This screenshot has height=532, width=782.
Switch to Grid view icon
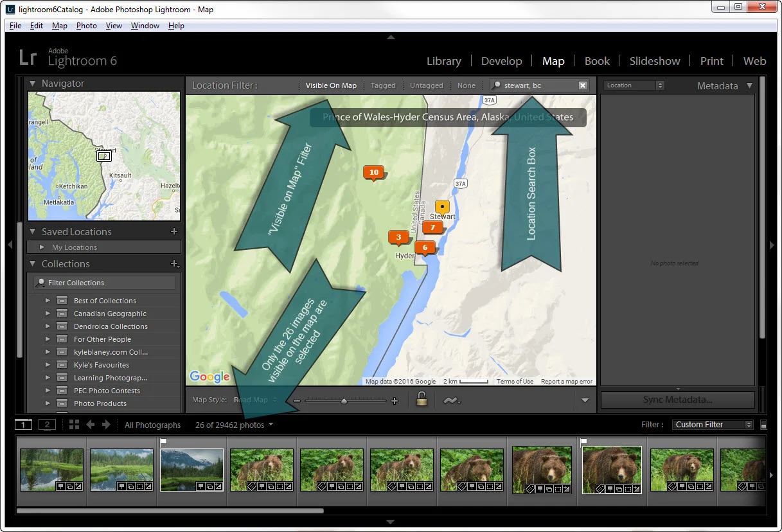tap(74, 425)
